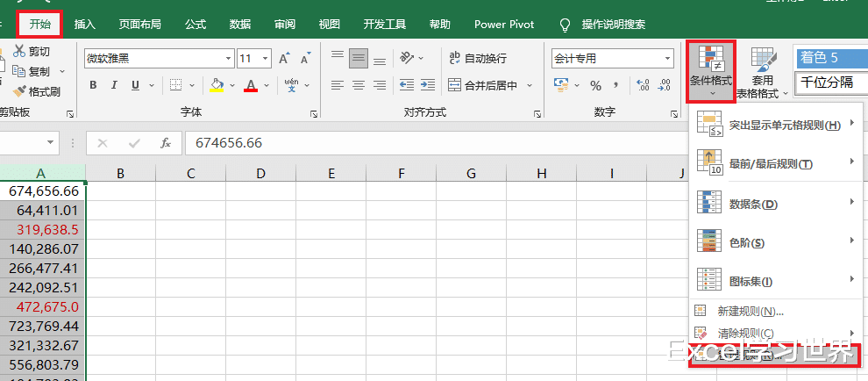Switch to the 数据 ribbon tab
The height and width of the screenshot is (381, 868).
(x=239, y=25)
